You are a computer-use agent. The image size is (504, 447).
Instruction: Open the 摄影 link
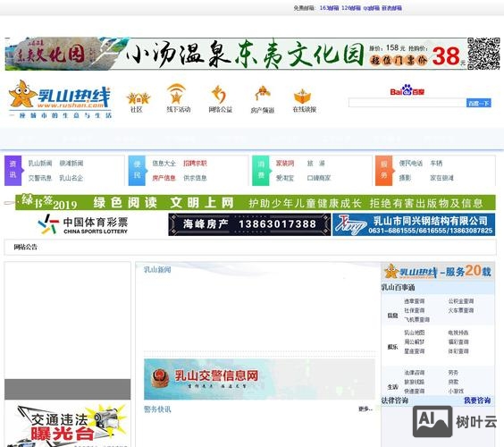[406, 178]
